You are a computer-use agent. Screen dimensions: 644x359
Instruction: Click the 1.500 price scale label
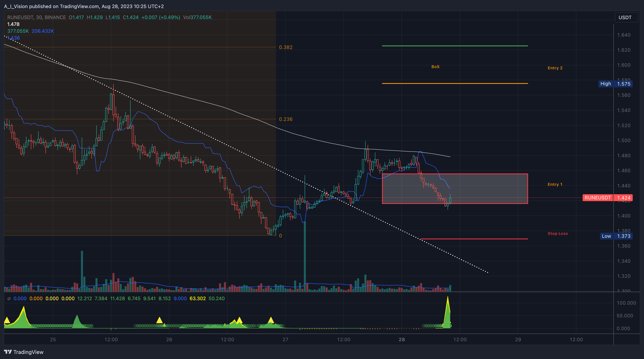click(623, 140)
